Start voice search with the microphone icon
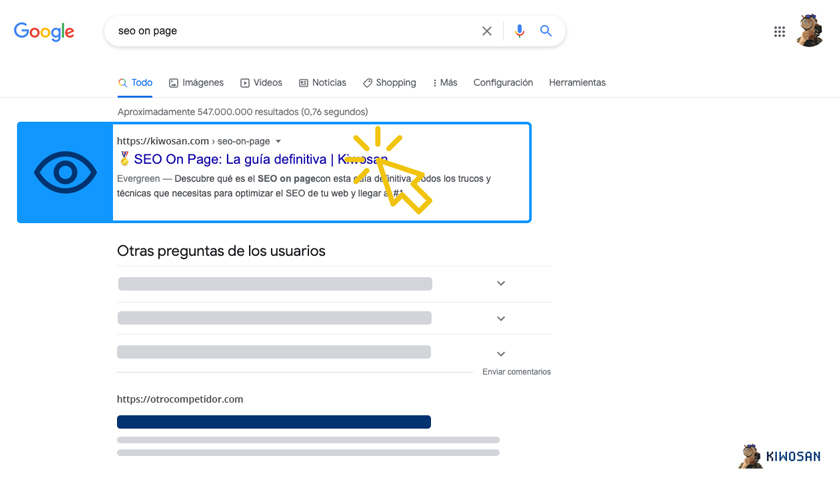 519,31
